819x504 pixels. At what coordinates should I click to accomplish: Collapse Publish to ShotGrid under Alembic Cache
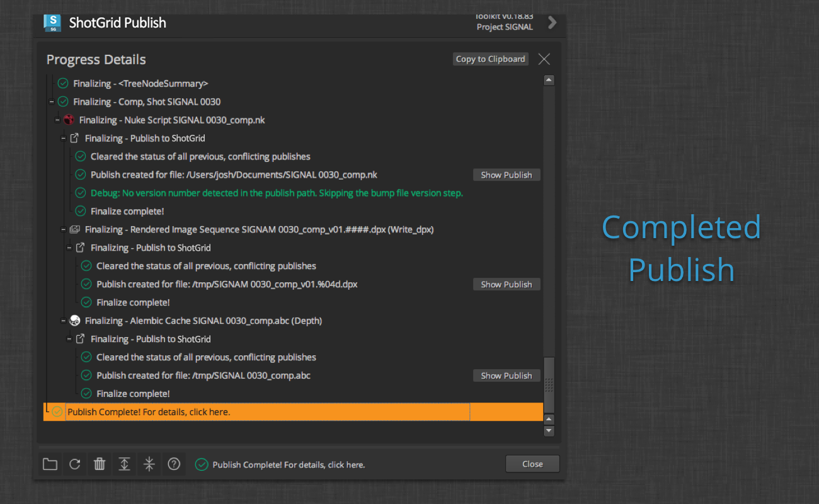click(69, 339)
